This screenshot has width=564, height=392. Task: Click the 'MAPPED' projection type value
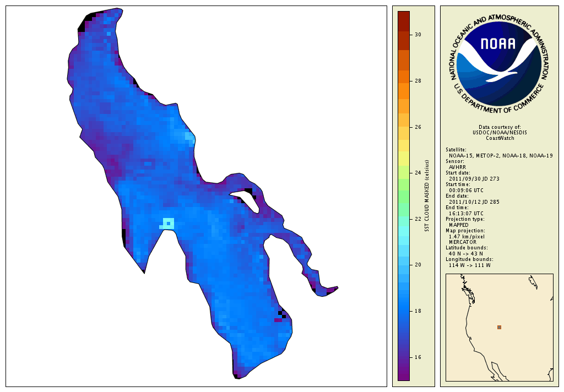coord(459,225)
